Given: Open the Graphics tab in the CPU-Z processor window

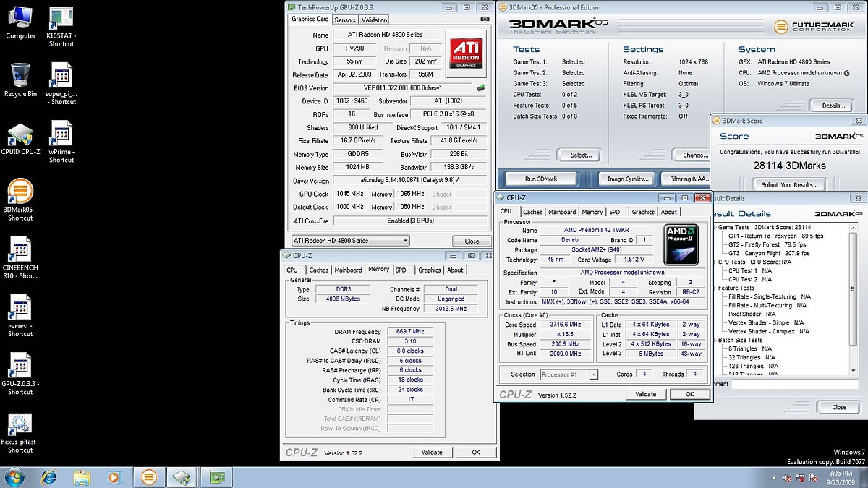Looking at the screenshot, I should 643,212.
